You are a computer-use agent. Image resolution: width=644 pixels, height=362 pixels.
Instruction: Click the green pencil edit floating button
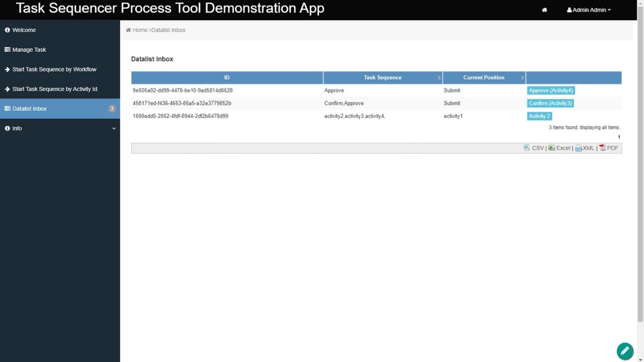click(625, 351)
